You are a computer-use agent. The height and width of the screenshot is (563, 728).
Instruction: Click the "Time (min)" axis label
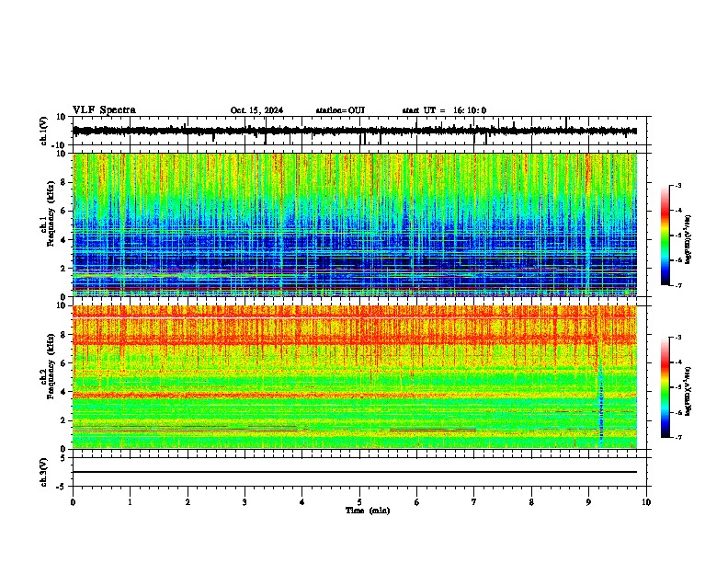coord(368,511)
